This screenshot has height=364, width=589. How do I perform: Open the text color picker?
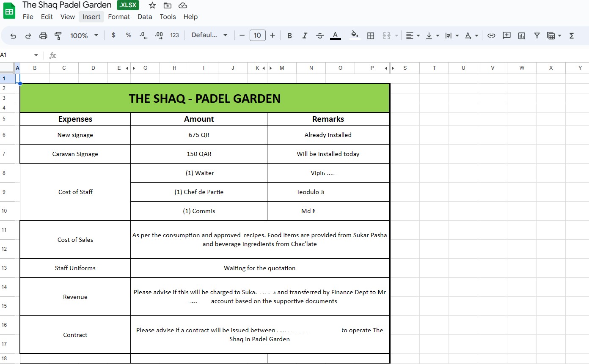click(x=335, y=36)
